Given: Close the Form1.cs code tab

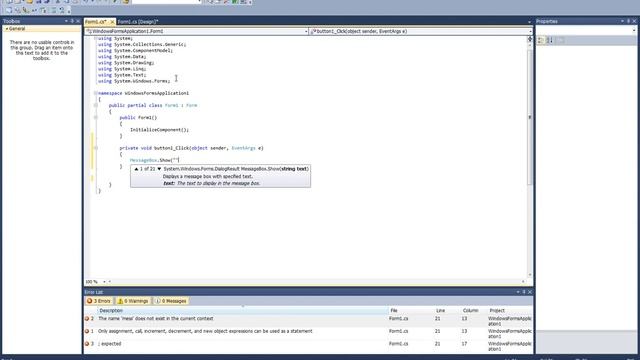Looking at the screenshot, I should [x=112, y=22].
